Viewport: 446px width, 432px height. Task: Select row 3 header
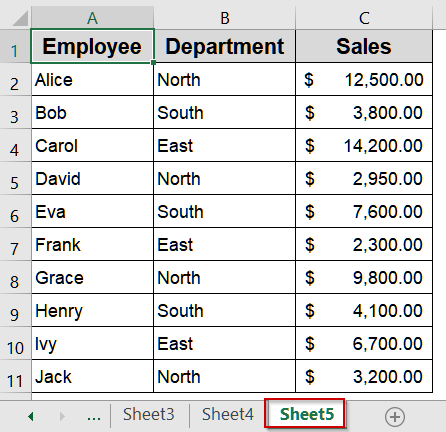[x=15, y=112]
